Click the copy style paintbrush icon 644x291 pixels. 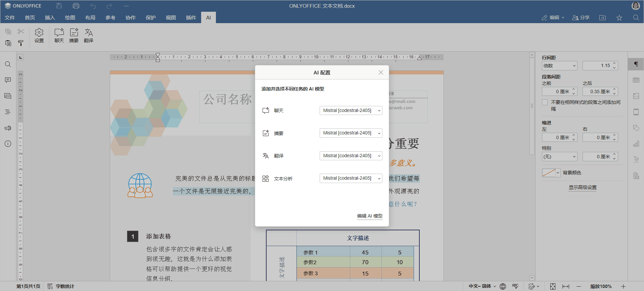(x=21, y=43)
